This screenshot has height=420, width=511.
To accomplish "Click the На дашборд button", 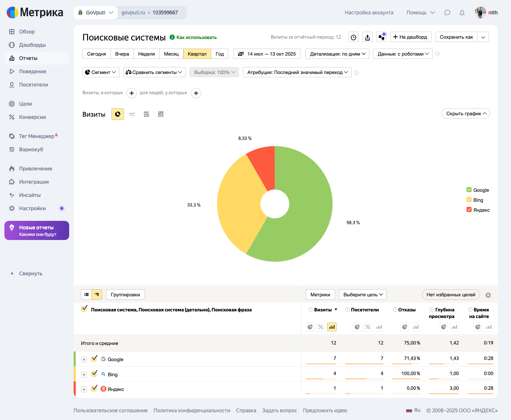I will tap(410, 37).
